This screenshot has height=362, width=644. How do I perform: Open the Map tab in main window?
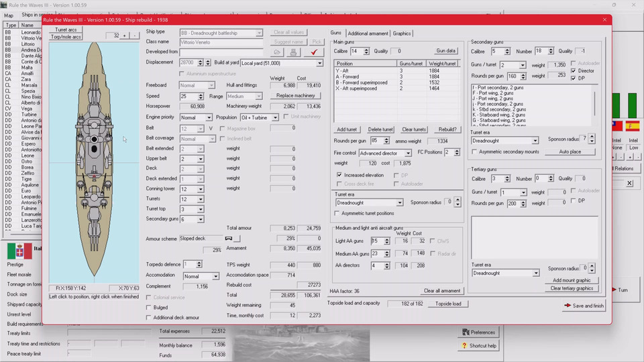click(9, 15)
